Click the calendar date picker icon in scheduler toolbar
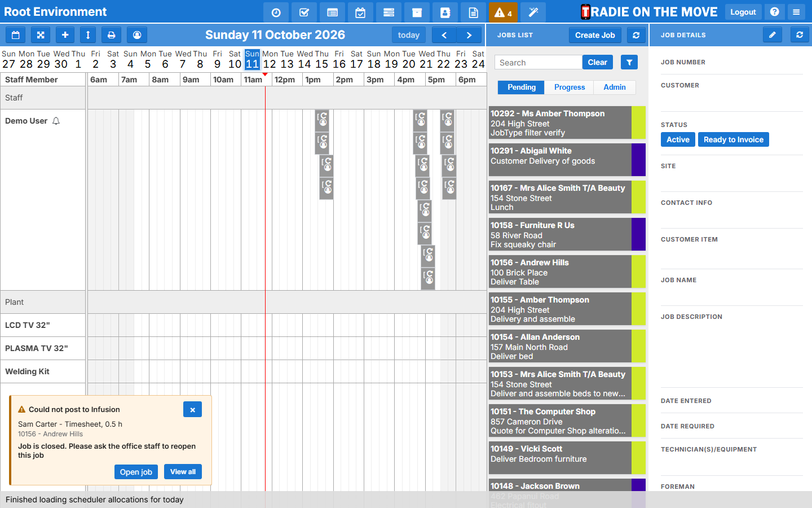812x508 pixels. [x=16, y=35]
